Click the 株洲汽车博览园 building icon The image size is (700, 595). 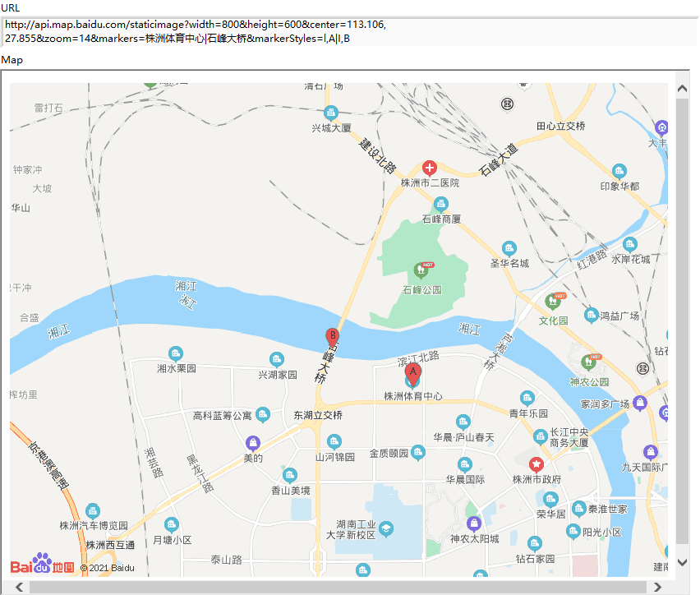pyautogui.click(x=92, y=511)
